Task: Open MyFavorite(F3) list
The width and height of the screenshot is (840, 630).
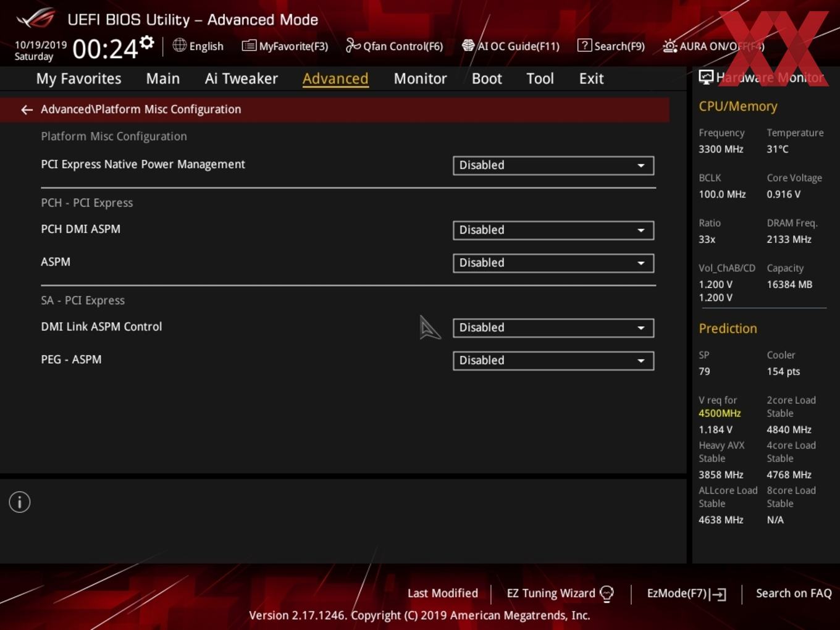Action: [x=285, y=46]
